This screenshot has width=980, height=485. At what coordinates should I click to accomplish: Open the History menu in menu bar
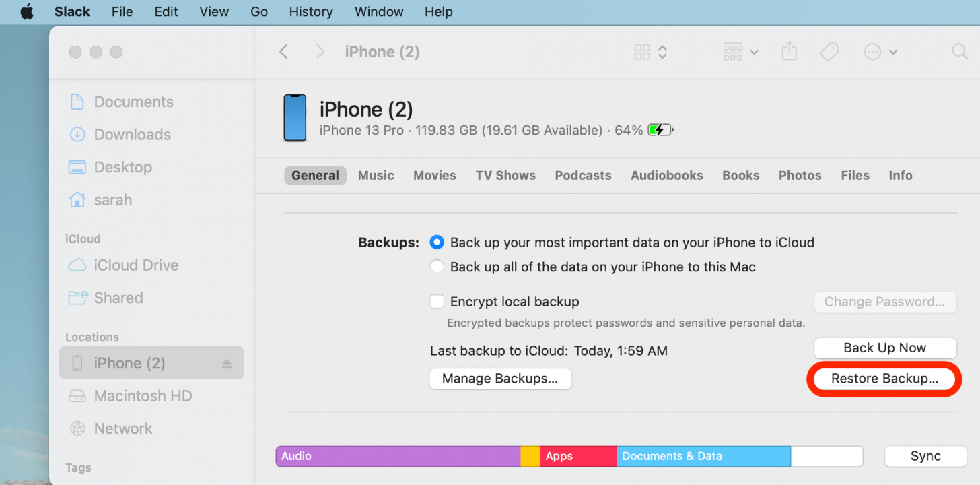[x=310, y=12]
